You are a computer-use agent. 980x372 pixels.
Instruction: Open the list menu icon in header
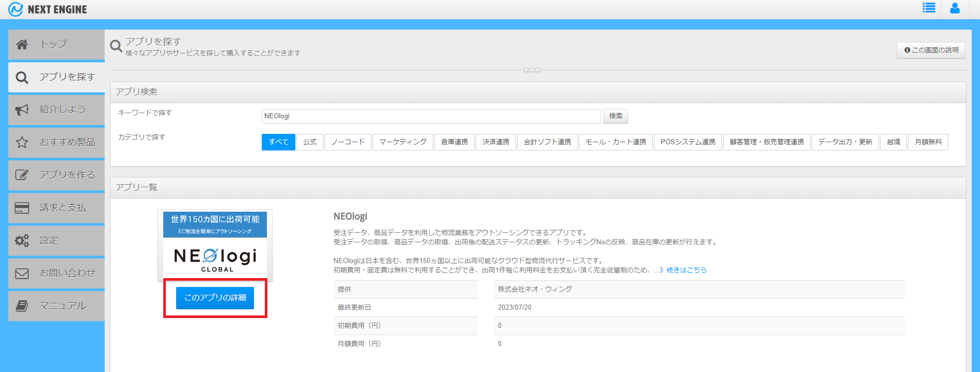pos(929,8)
